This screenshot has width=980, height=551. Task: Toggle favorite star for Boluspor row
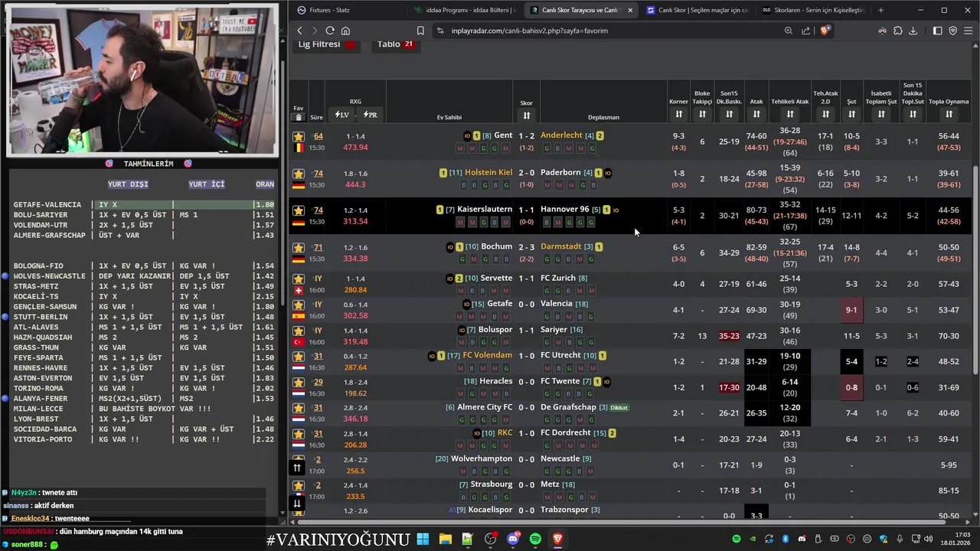click(299, 331)
